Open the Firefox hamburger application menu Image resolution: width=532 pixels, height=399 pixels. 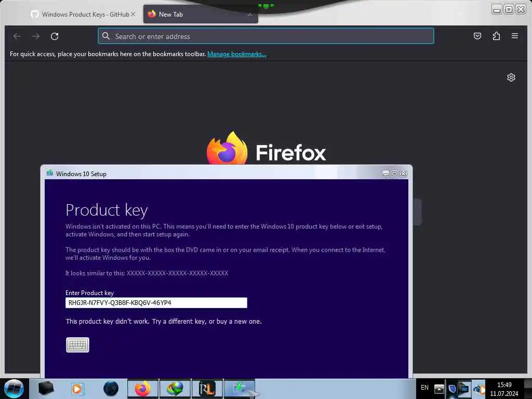[515, 36]
